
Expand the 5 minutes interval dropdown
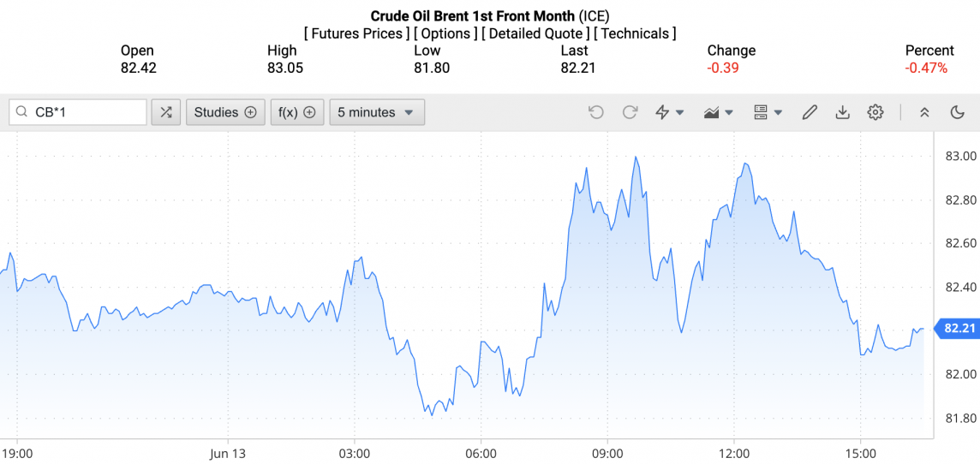(376, 112)
